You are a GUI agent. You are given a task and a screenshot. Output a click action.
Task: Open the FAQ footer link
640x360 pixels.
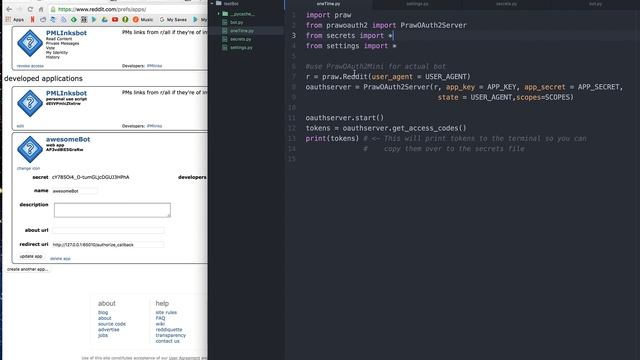coord(160,318)
